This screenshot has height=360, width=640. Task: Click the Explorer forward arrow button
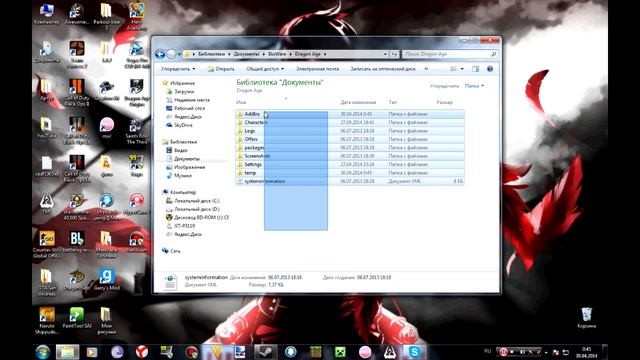[171, 54]
